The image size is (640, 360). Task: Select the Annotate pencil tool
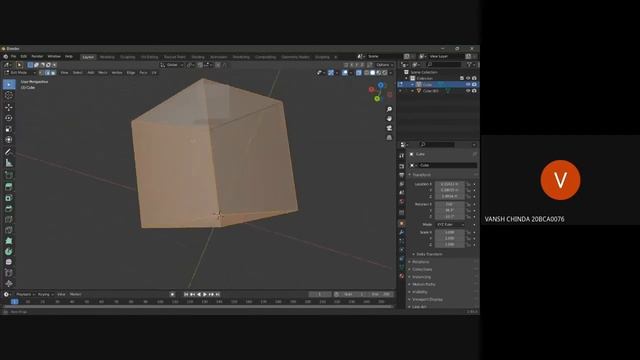[9, 151]
